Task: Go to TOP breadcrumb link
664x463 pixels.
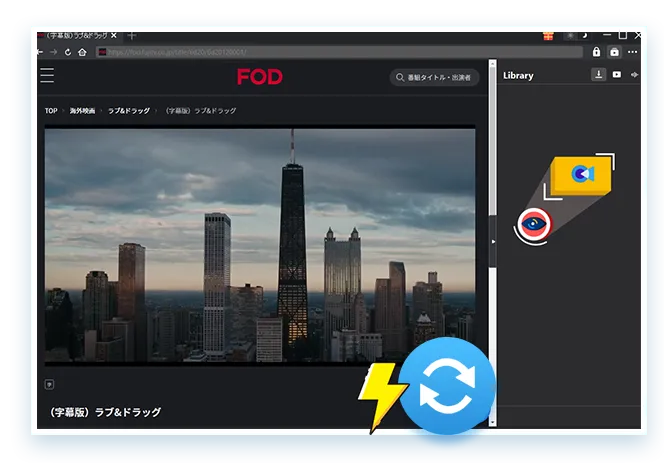Action: coord(51,111)
